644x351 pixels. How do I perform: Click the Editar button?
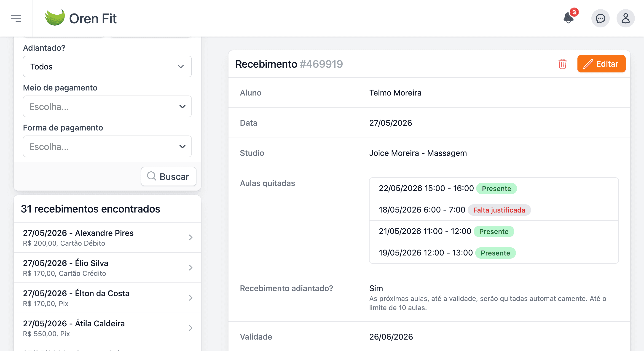click(x=601, y=64)
